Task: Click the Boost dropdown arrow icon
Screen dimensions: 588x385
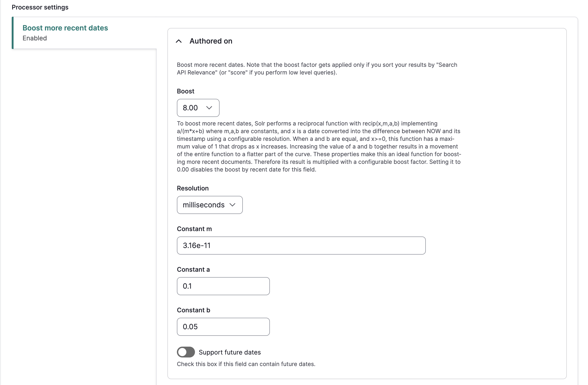Action: (x=209, y=108)
